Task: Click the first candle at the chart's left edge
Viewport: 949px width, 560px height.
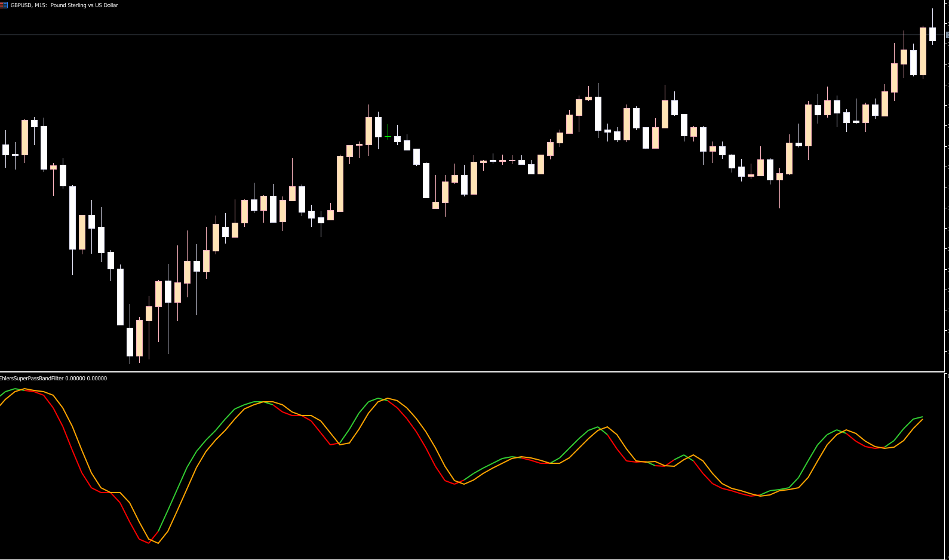Action: tap(5, 149)
